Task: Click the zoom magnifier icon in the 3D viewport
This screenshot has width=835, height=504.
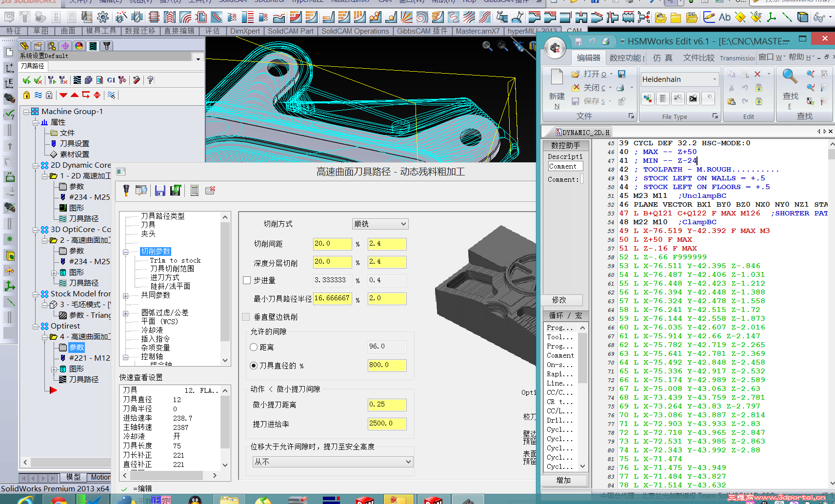Action: coord(487,46)
